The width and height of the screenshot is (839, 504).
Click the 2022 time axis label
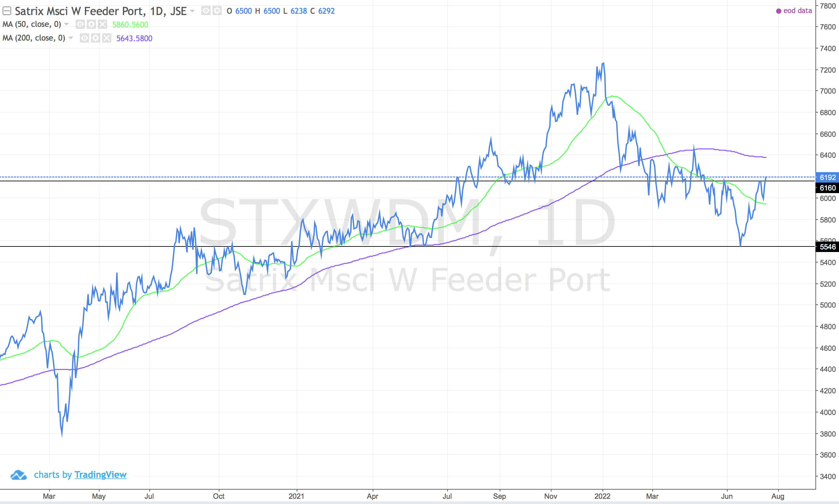(603, 496)
